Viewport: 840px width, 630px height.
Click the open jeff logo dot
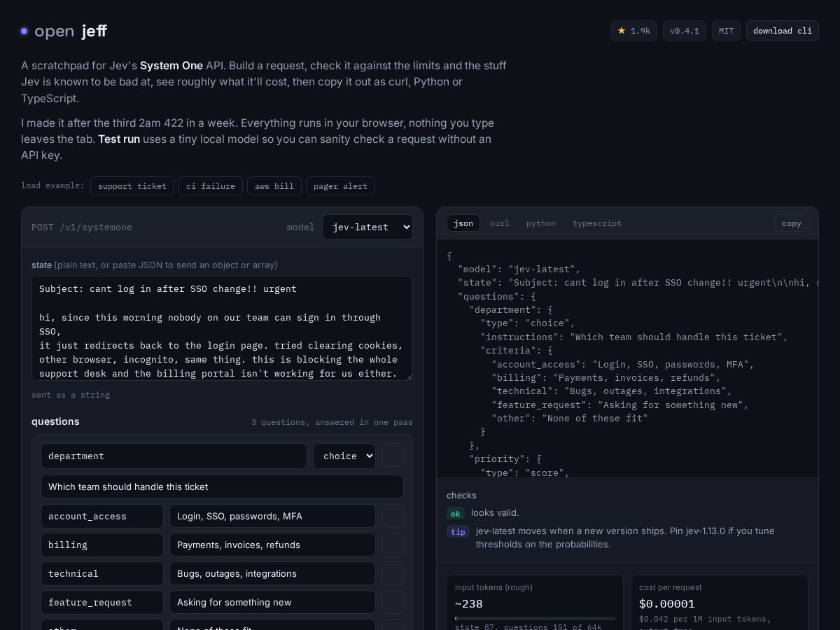click(x=24, y=31)
